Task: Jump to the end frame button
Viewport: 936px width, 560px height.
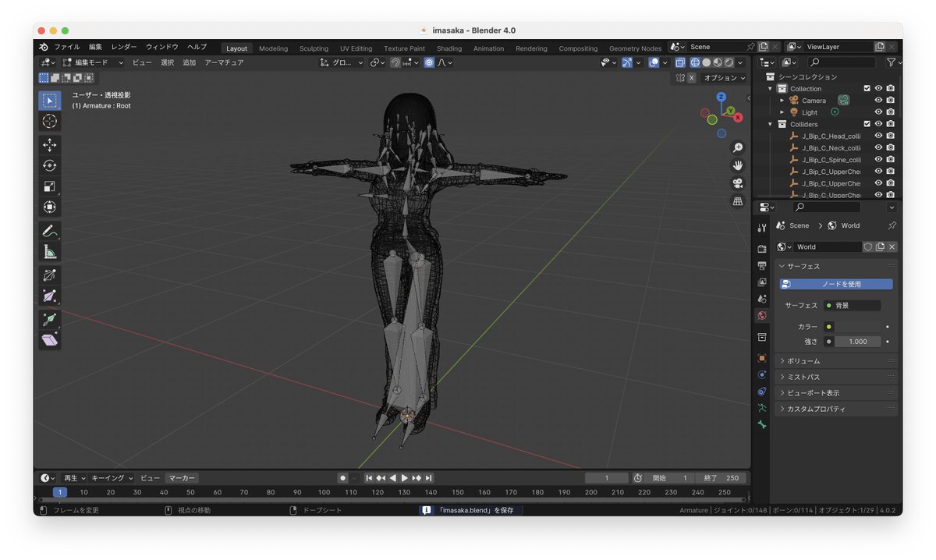Action: pyautogui.click(x=428, y=478)
